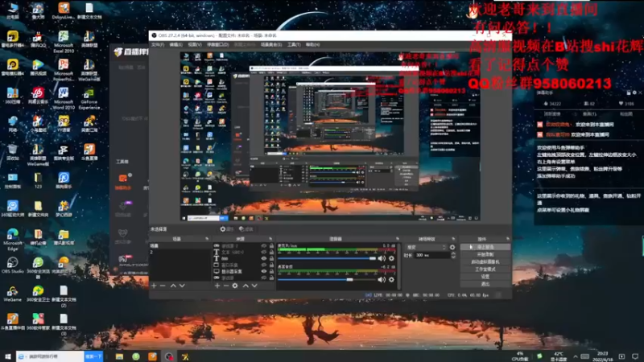Toggle Studio Mode button (工作室模式)

coord(485,269)
